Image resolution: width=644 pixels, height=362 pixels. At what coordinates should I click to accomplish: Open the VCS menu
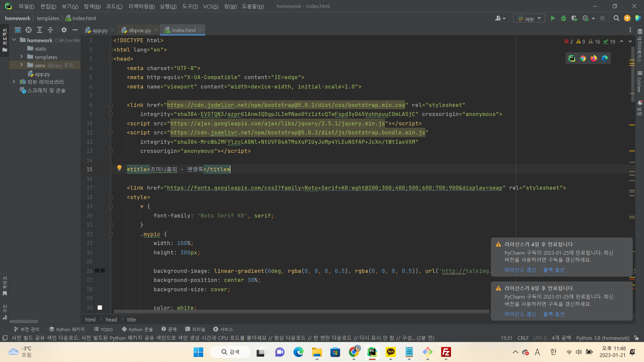[x=211, y=6]
